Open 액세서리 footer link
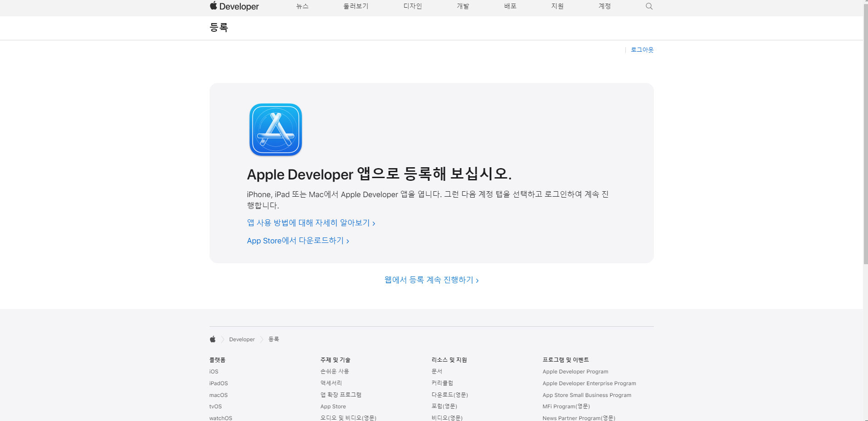Image resolution: width=868 pixels, height=421 pixels. [x=331, y=383]
